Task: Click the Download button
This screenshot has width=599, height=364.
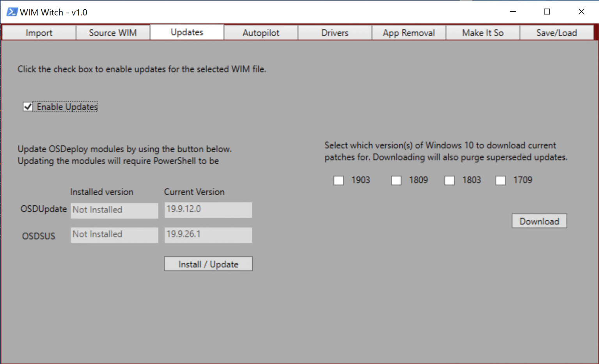Action: point(539,221)
